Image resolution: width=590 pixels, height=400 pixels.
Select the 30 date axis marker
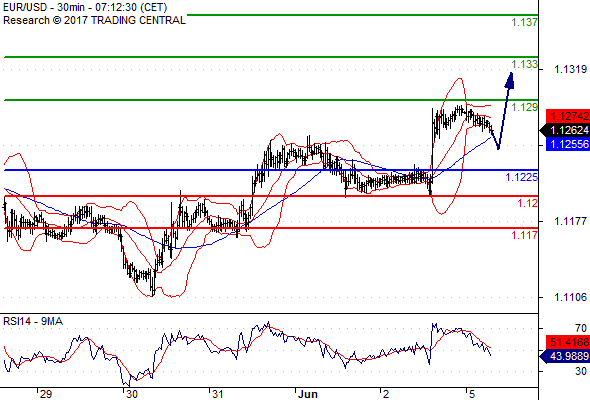132,394
